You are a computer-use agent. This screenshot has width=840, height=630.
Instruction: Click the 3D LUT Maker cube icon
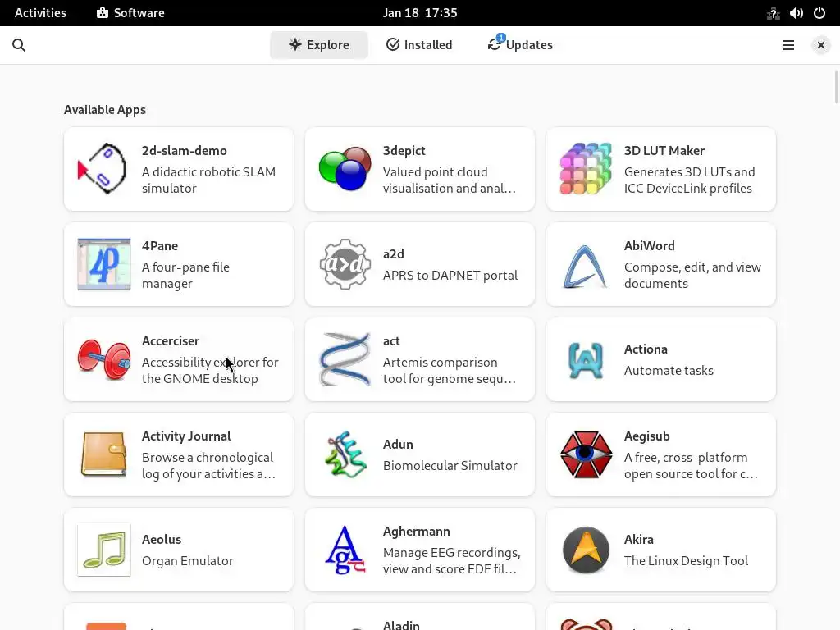click(x=586, y=169)
